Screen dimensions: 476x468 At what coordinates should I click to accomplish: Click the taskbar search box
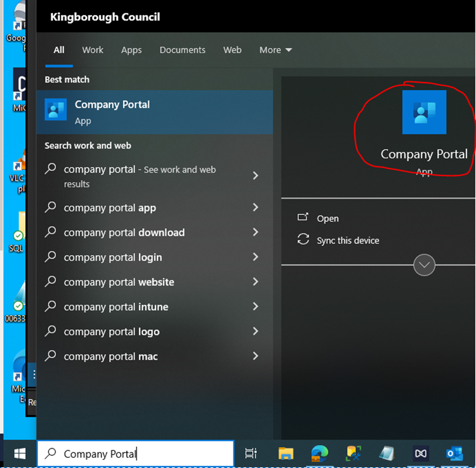tap(135, 453)
